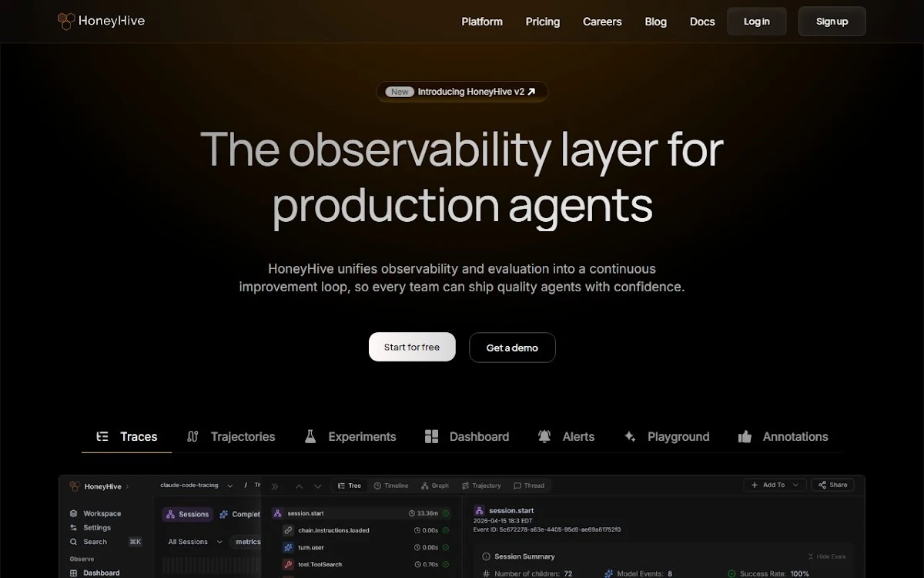Open the Careers page
This screenshot has width=924, height=578.
(602, 22)
